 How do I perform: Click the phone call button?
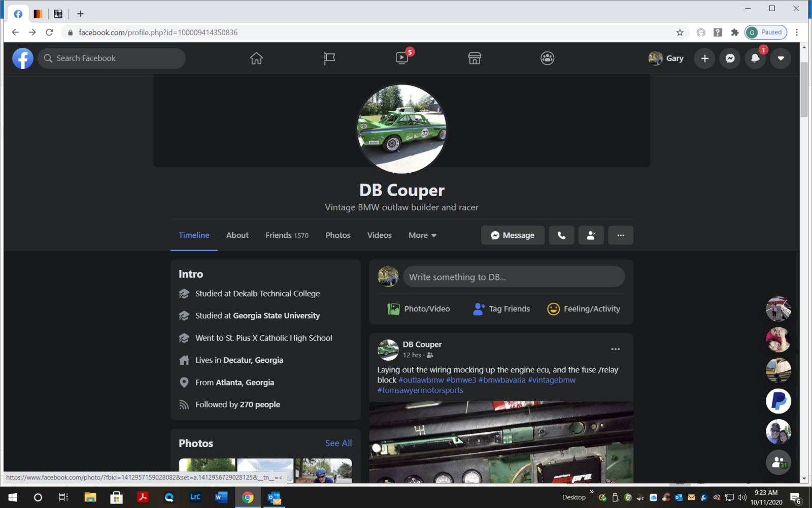click(561, 235)
